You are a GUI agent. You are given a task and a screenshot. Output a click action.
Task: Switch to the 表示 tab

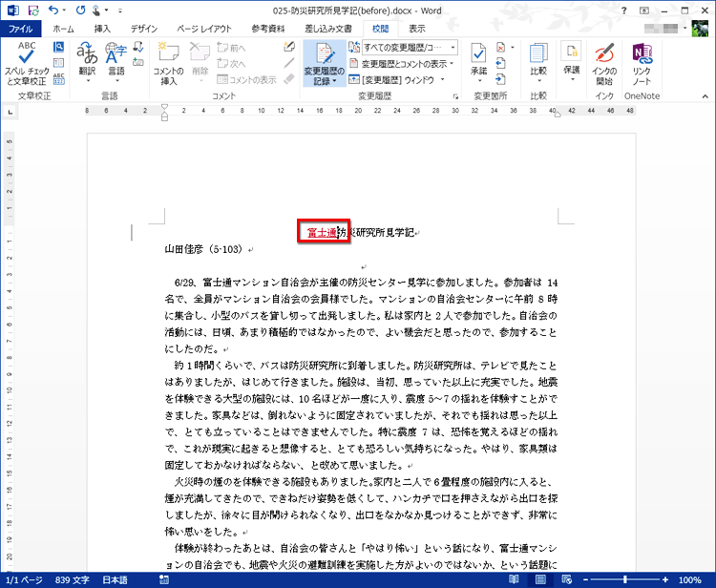(x=416, y=29)
